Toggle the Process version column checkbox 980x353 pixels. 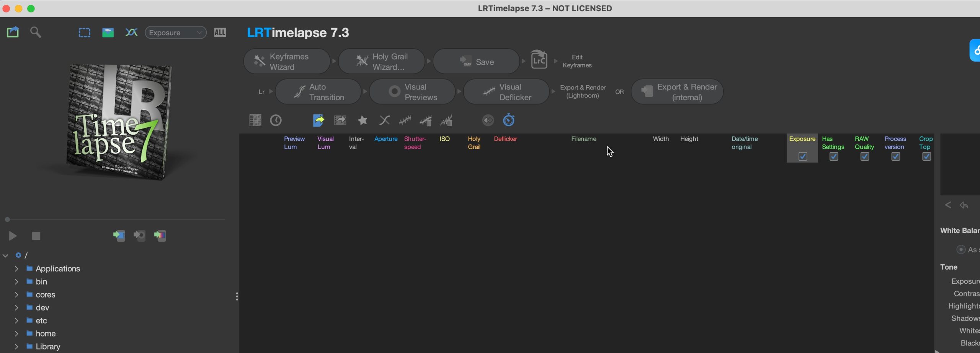pos(896,156)
